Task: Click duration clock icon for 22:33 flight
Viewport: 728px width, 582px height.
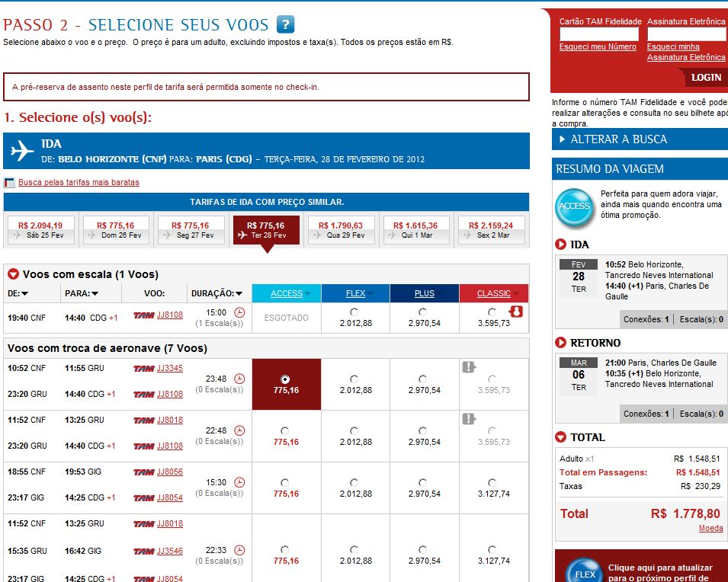Action: coord(239,550)
